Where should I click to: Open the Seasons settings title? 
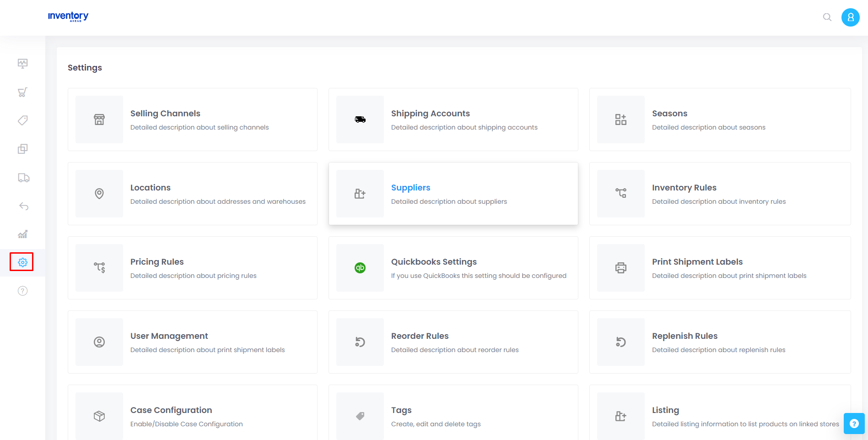click(669, 114)
